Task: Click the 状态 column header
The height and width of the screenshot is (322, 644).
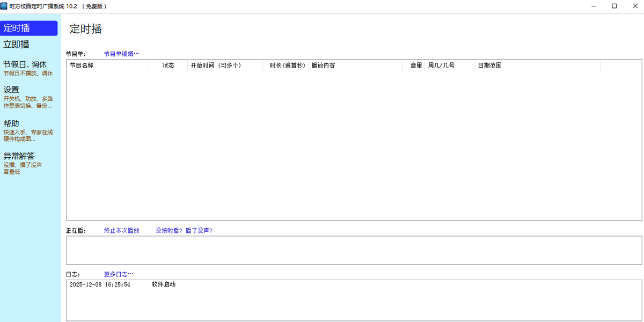Action: pyautogui.click(x=168, y=65)
